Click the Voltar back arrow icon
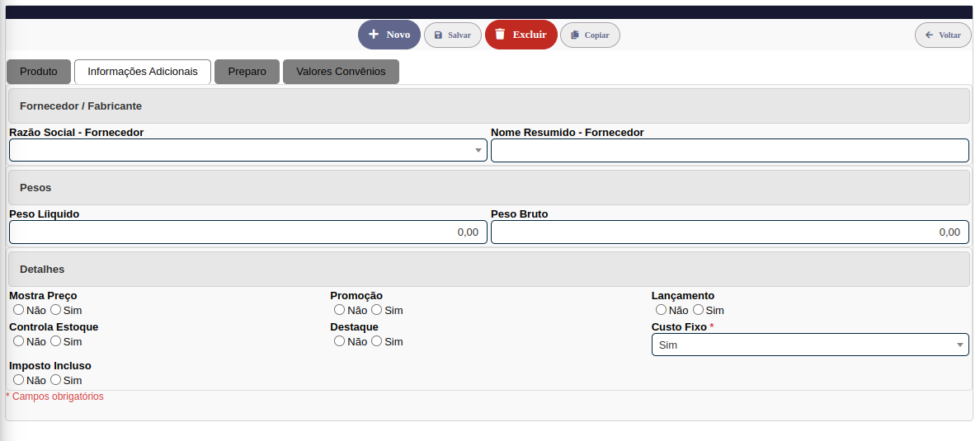Image resolution: width=980 pixels, height=441 pixels. (929, 35)
